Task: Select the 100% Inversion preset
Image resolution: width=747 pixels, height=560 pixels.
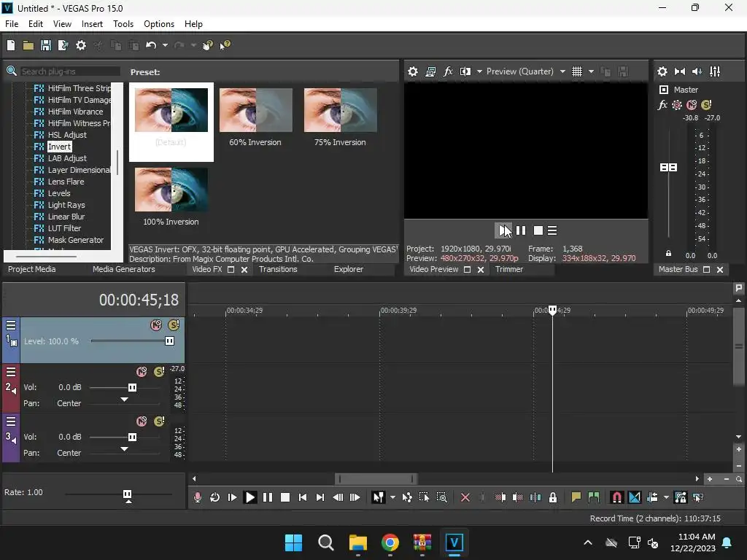Action: [171, 197]
